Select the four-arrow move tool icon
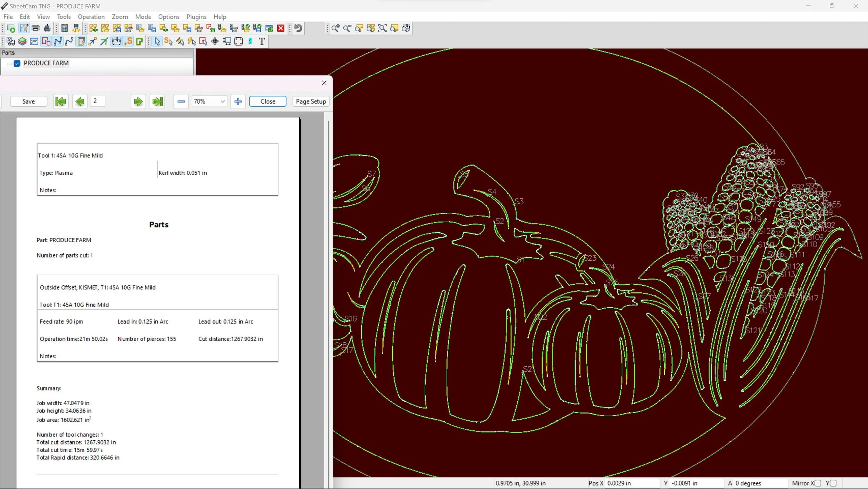868x489 pixels. 215,41
